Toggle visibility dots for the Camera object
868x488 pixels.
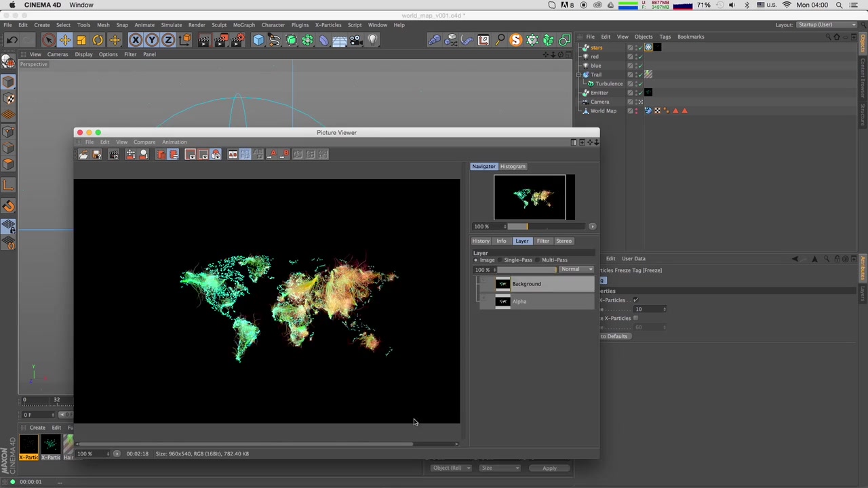click(x=635, y=102)
